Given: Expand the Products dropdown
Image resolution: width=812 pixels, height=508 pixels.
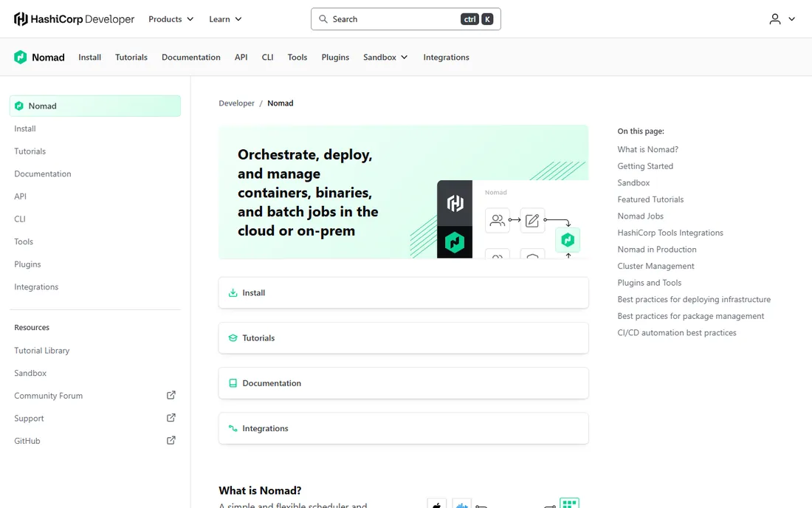Looking at the screenshot, I should pyautogui.click(x=171, y=19).
